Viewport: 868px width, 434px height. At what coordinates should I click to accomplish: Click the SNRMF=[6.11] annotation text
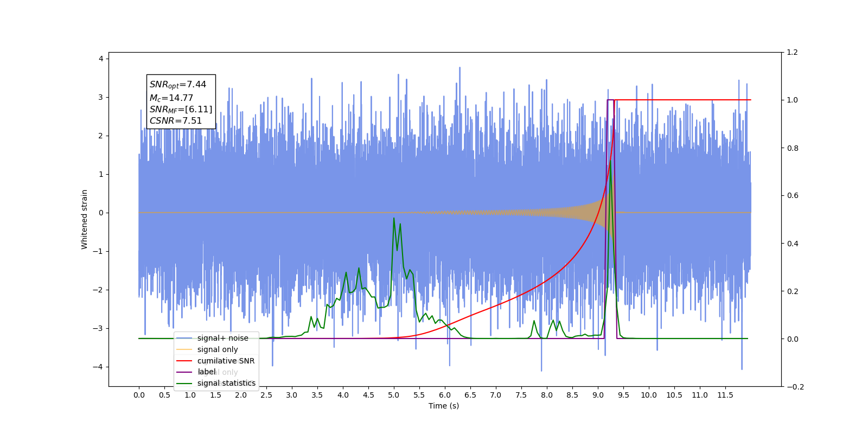tap(181, 110)
